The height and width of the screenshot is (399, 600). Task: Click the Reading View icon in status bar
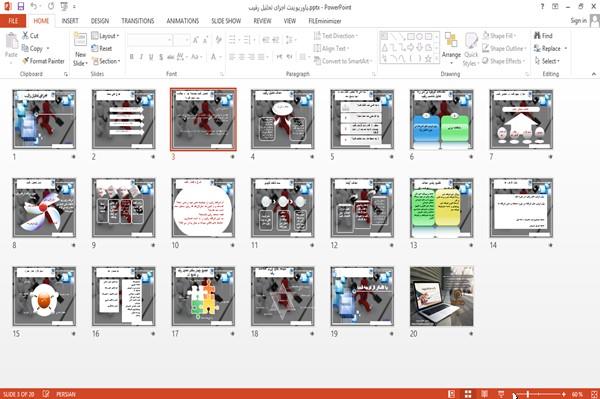484,394
